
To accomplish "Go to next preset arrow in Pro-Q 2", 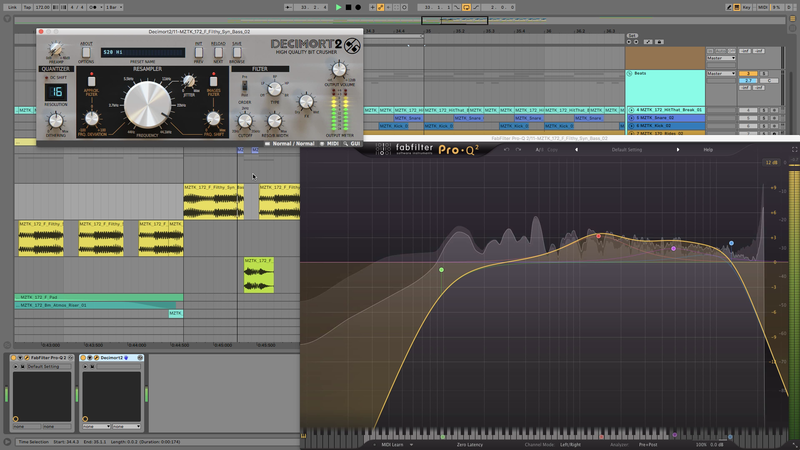I will pyautogui.click(x=678, y=149).
